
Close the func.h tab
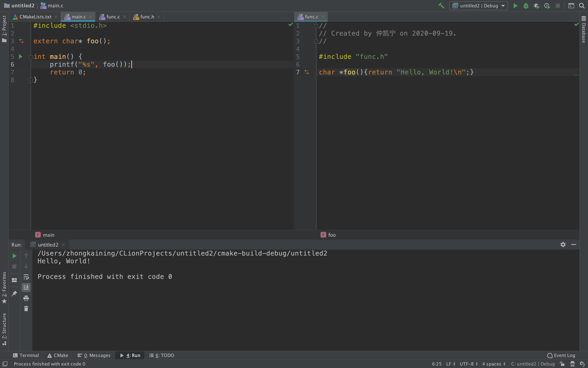tap(159, 17)
